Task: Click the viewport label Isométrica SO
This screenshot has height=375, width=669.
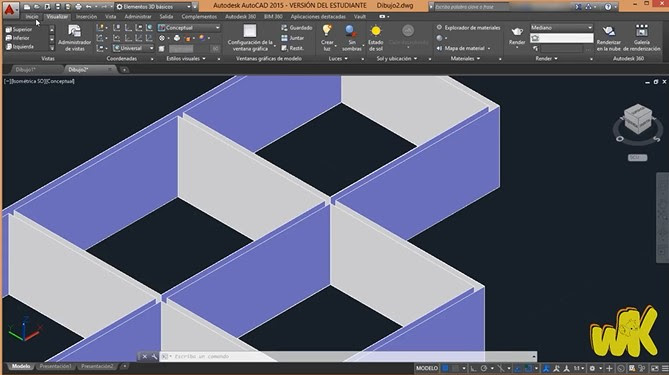Action: click(x=29, y=81)
